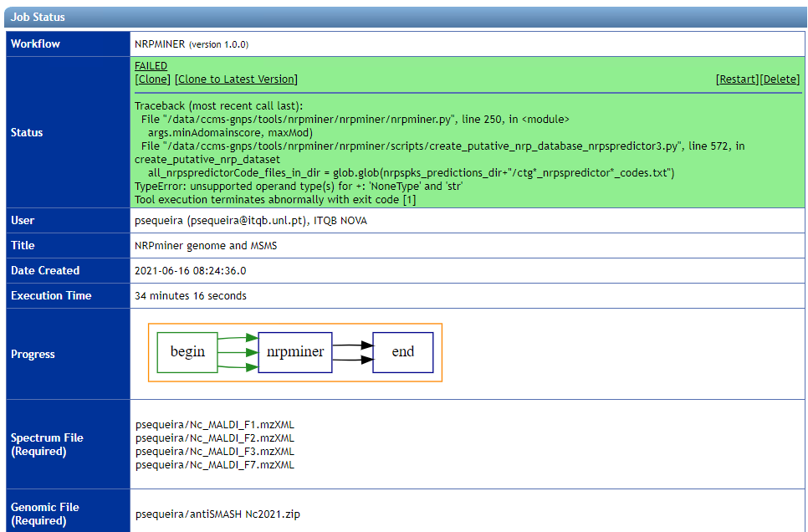Click the Workflow row label

(x=36, y=43)
